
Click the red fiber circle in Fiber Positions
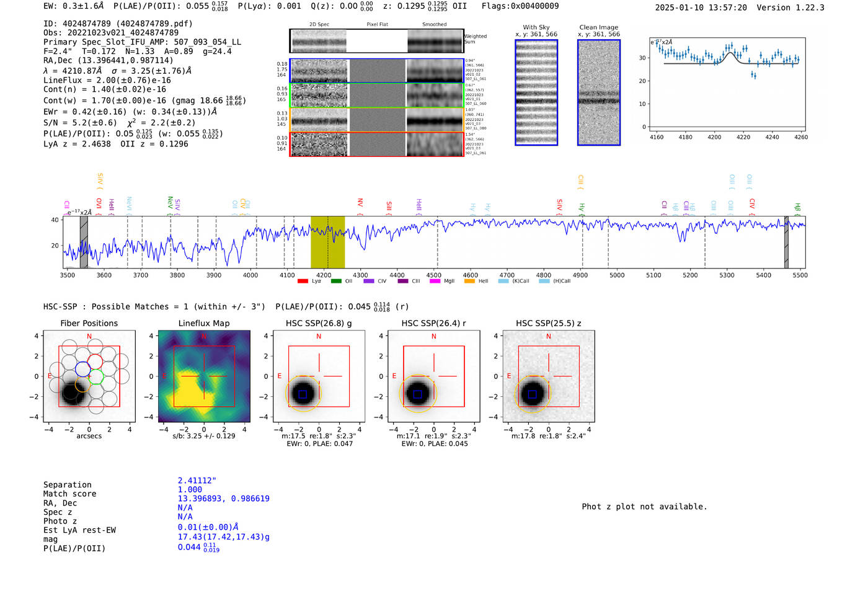pos(95,362)
